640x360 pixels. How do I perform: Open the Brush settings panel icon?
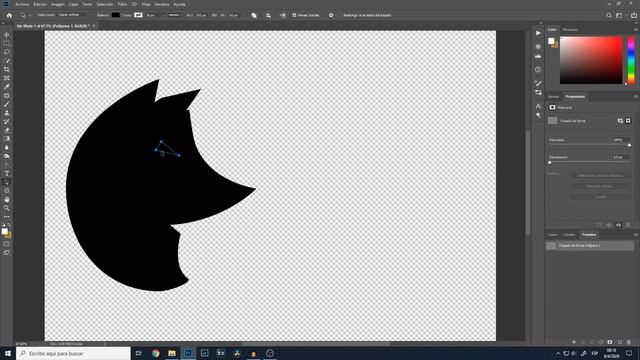[x=538, y=83]
